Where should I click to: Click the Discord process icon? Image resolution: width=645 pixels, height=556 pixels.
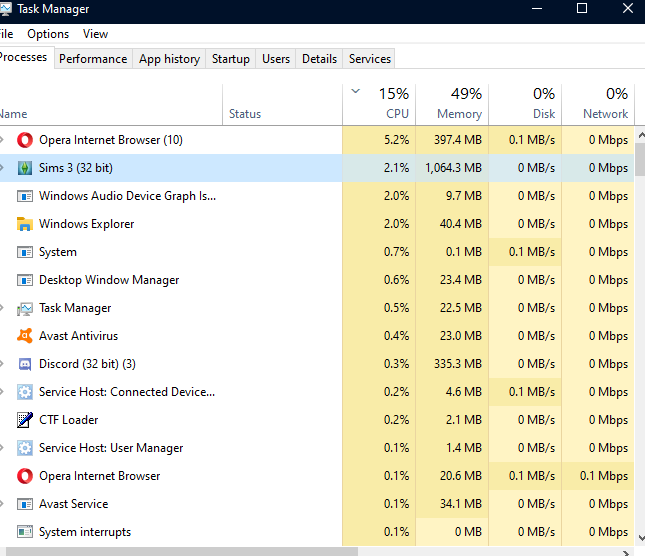tap(25, 364)
